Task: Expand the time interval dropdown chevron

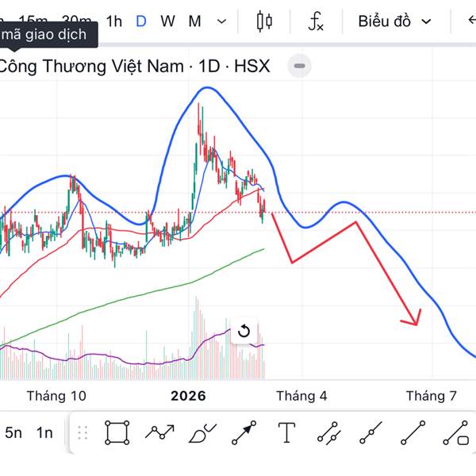Action: tap(221, 21)
